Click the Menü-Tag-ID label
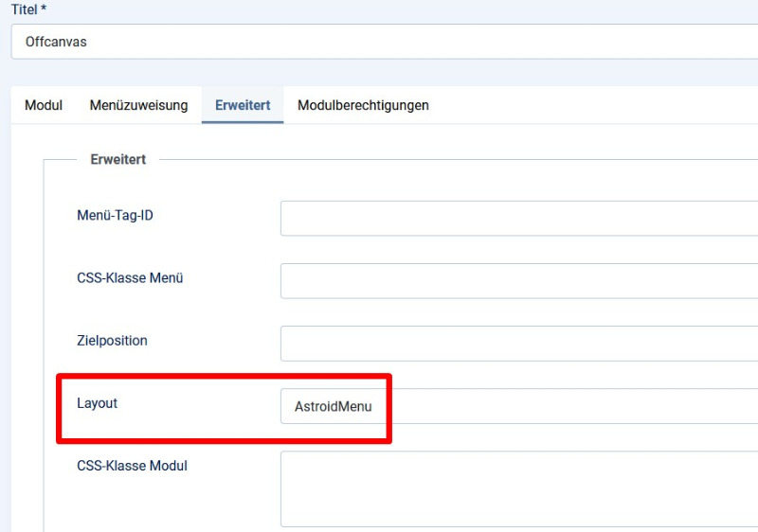The image size is (758, 532). point(115,215)
